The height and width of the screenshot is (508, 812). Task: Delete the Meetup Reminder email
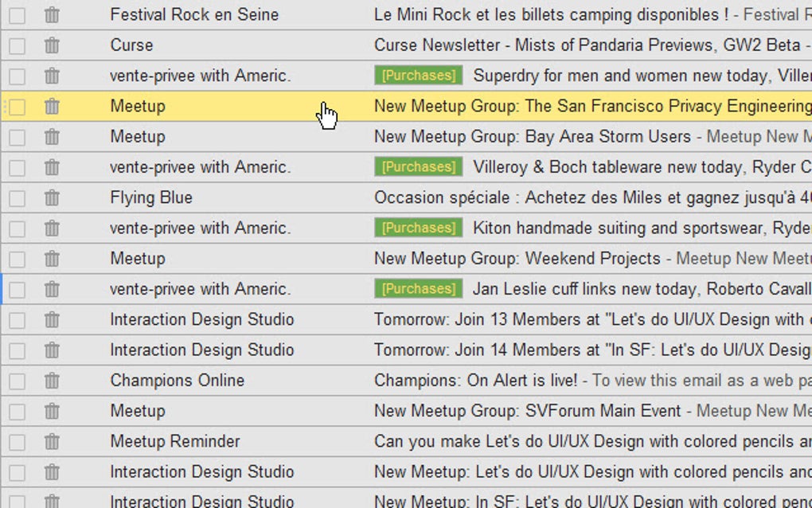click(52, 441)
